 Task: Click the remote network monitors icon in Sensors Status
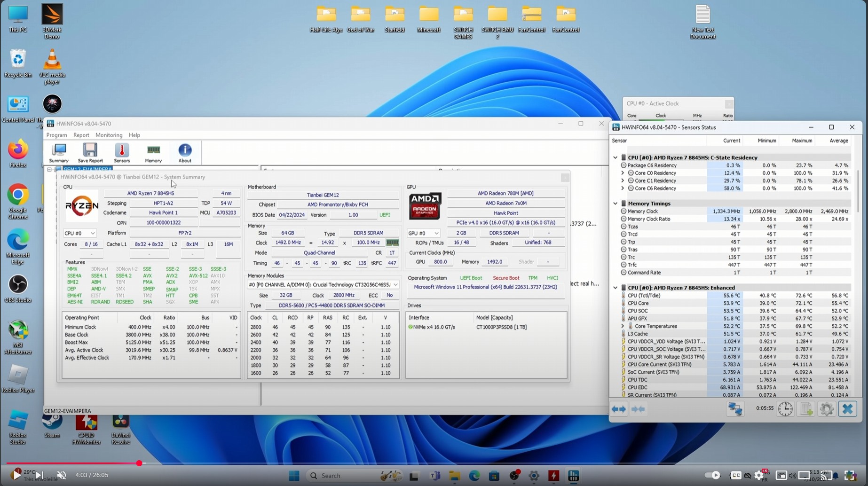pyautogui.click(x=735, y=409)
